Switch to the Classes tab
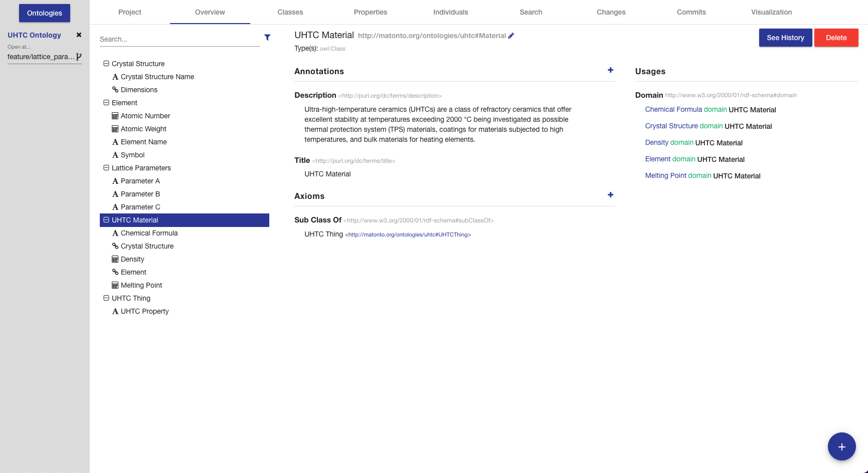This screenshot has width=868, height=473. tap(290, 12)
